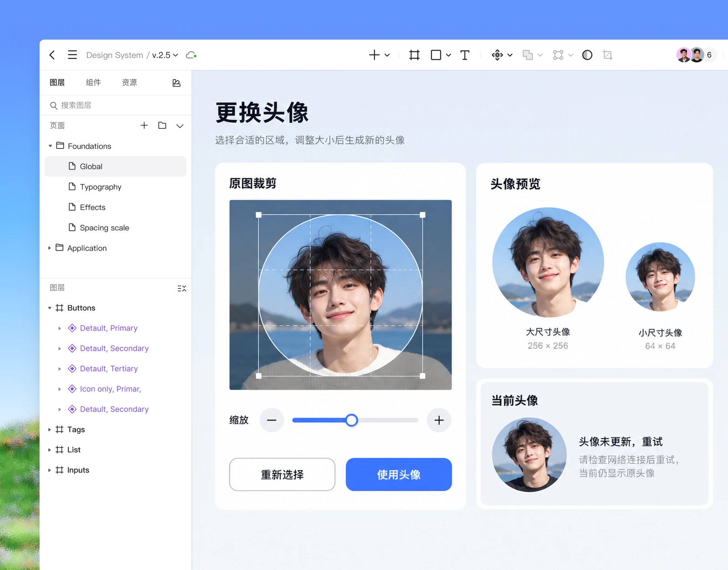728x570 pixels.
Task: Open the collaborators avatar group
Action: point(696,55)
